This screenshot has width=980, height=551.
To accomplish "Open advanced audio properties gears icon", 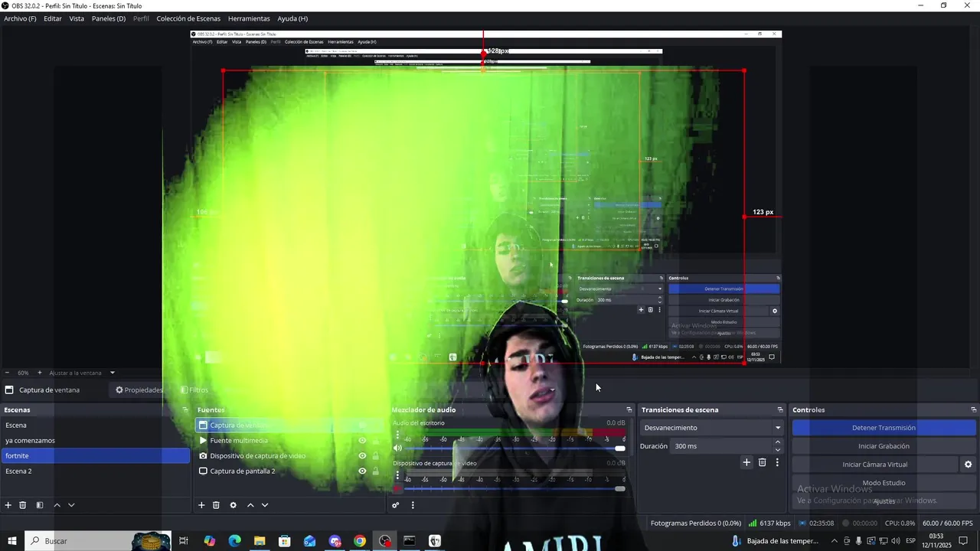I will click(x=396, y=505).
